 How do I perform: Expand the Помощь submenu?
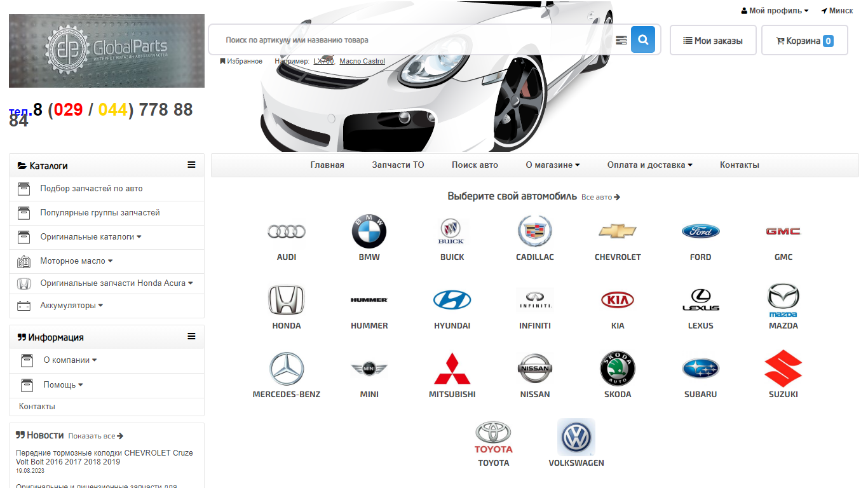pos(63,385)
